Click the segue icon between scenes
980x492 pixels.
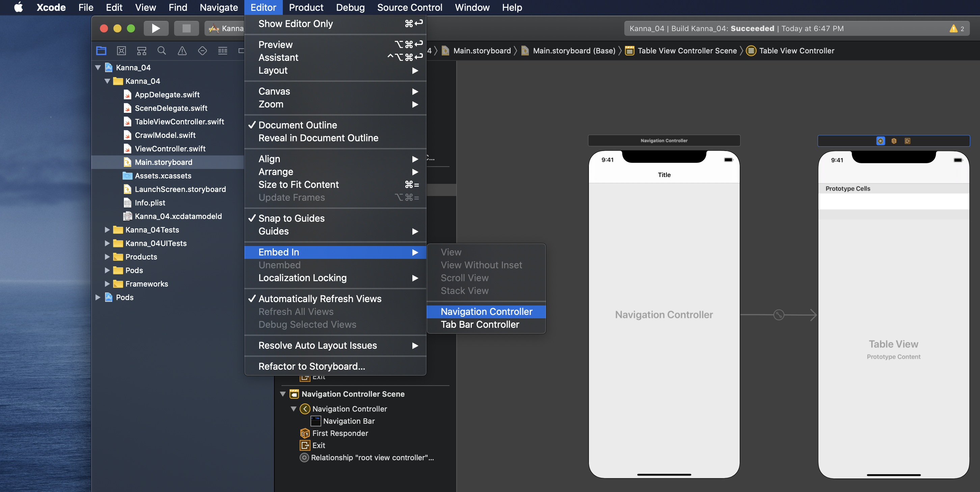(779, 315)
